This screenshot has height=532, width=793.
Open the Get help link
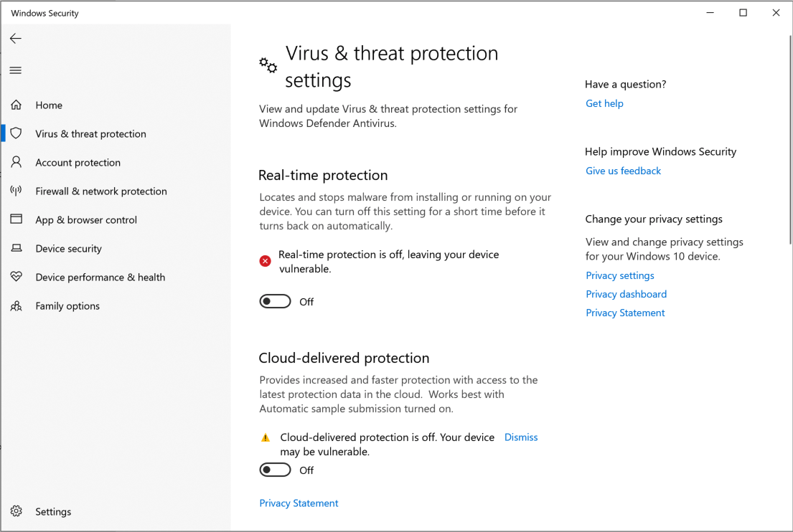tap(604, 103)
